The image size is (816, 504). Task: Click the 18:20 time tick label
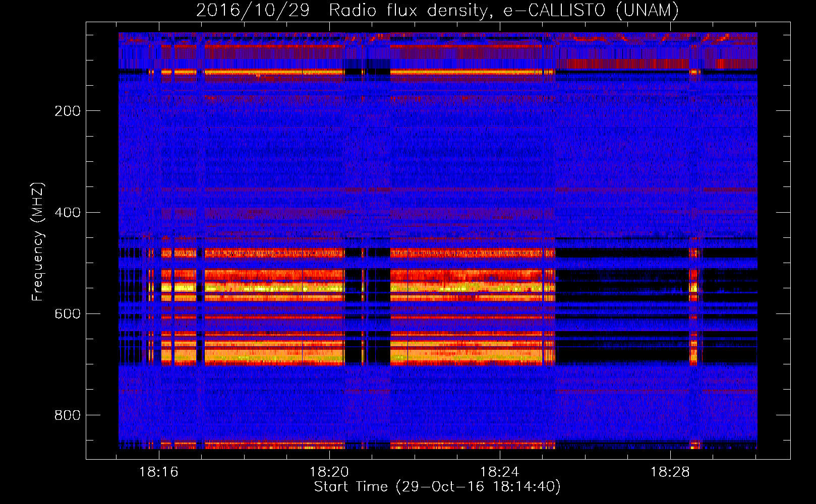329,472
